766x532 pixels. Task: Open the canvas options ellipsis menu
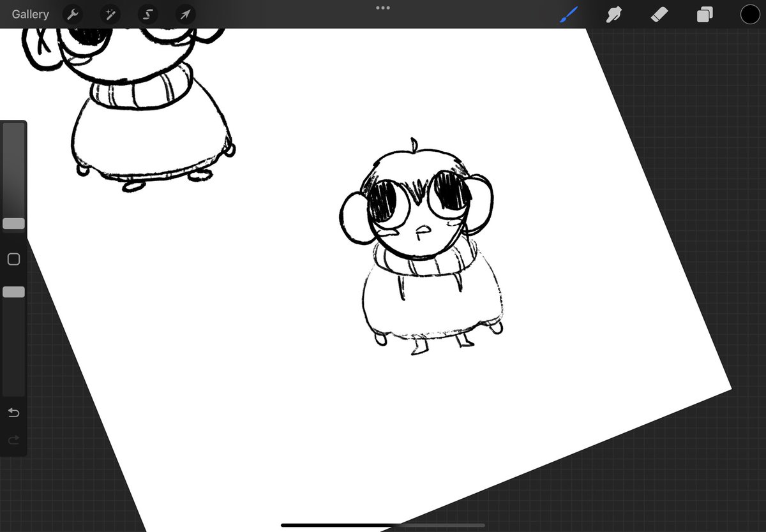click(x=382, y=8)
